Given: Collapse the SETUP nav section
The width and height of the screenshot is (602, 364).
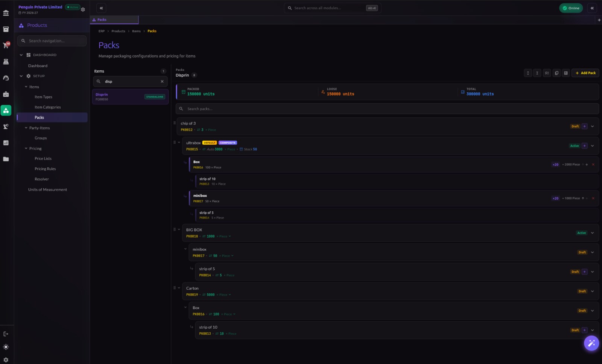Looking at the screenshot, I should [21, 76].
